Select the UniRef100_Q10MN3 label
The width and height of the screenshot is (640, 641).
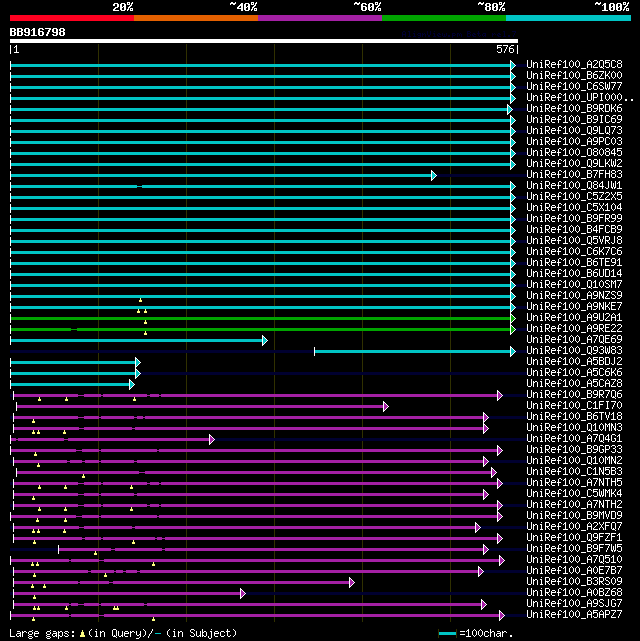[x=574, y=428]
